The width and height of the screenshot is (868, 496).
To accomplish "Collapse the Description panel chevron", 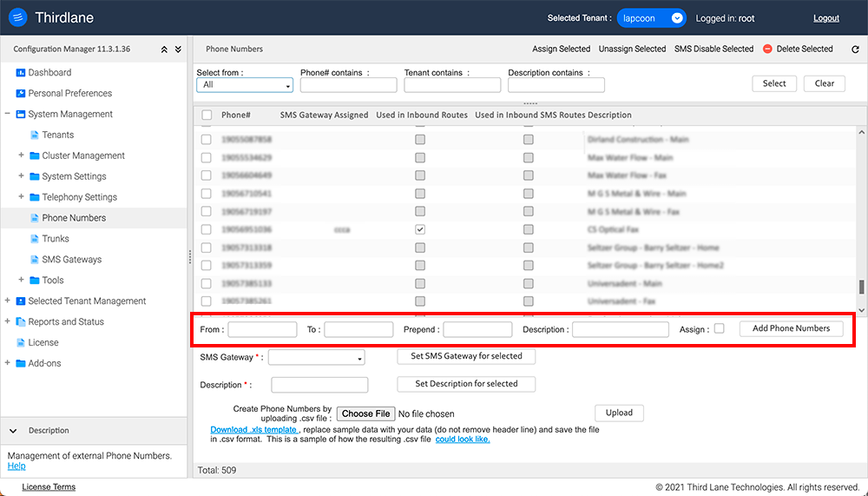I will pyautogui.click(x=13, y=431).
